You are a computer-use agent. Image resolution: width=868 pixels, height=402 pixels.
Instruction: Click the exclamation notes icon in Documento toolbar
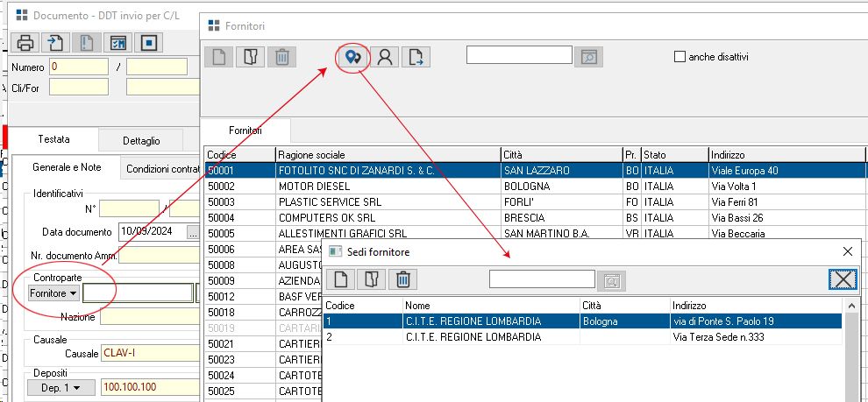click(x=86, y=42)
